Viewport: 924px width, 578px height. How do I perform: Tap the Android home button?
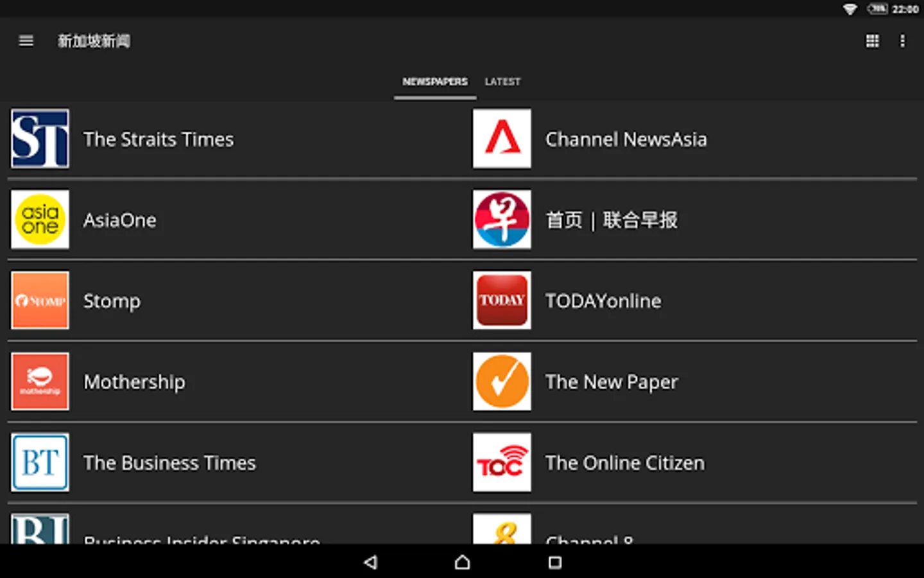click(x=462, y=563)
